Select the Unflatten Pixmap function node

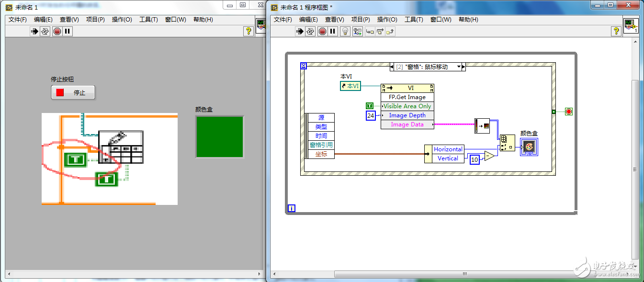click(x=482, y=125)
